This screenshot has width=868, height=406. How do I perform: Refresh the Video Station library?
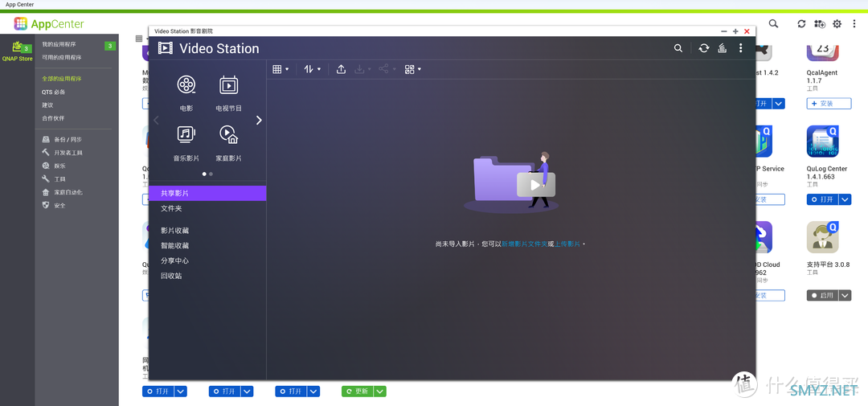pyautogui.click(x=703, y=48)
